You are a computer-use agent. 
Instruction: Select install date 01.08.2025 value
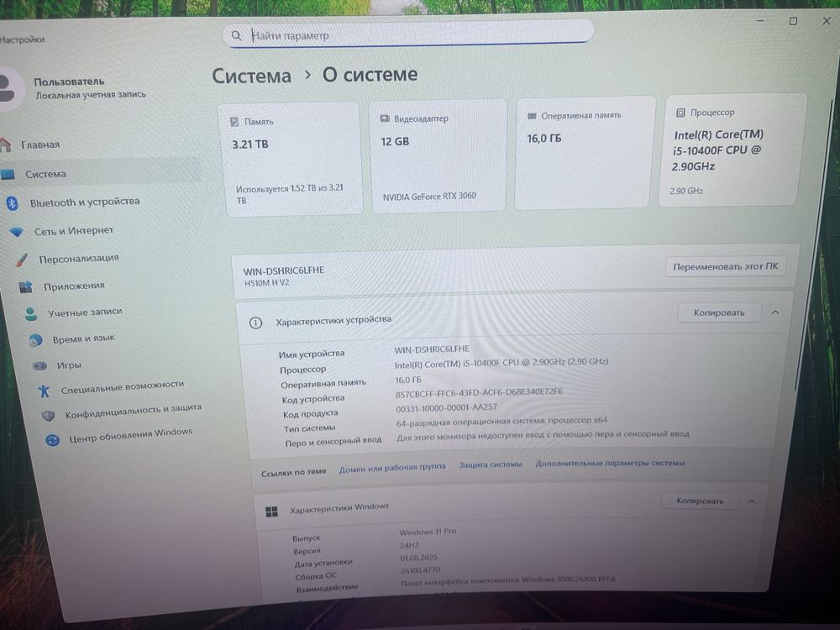pyautogui.click(x=419, y=558)
